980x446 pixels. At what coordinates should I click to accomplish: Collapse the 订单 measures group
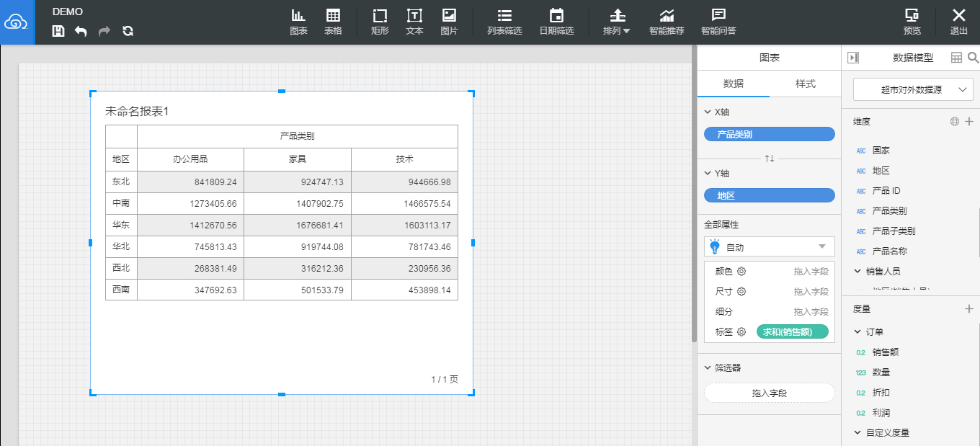(857, 332)
